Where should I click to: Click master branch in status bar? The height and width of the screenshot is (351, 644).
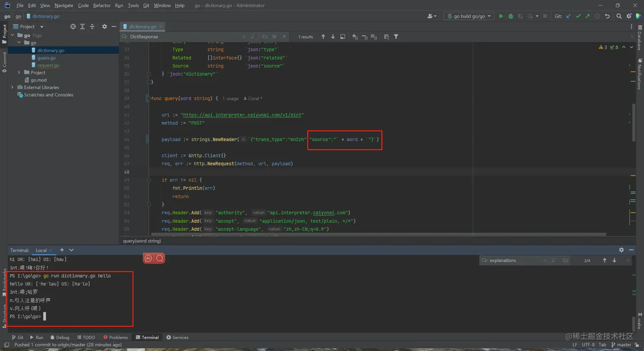click(621, 345)
